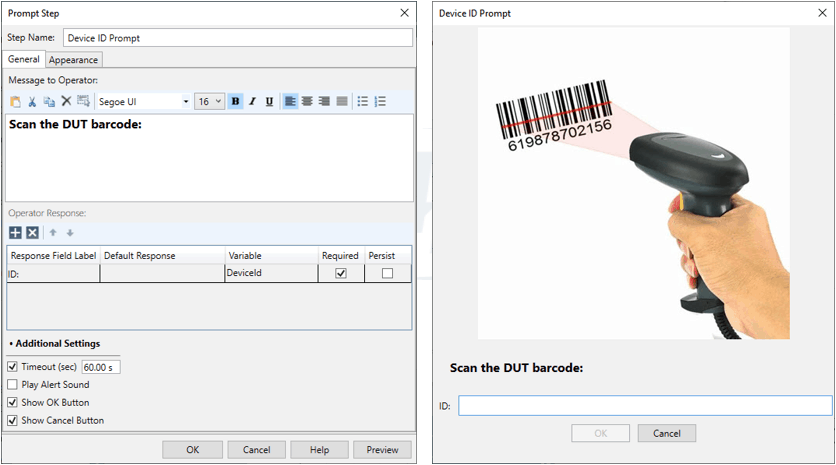The height and width of the screenshot is (465, 836).
Task: Enable the Persist checkbox for ID row
Action: [387, 274]
